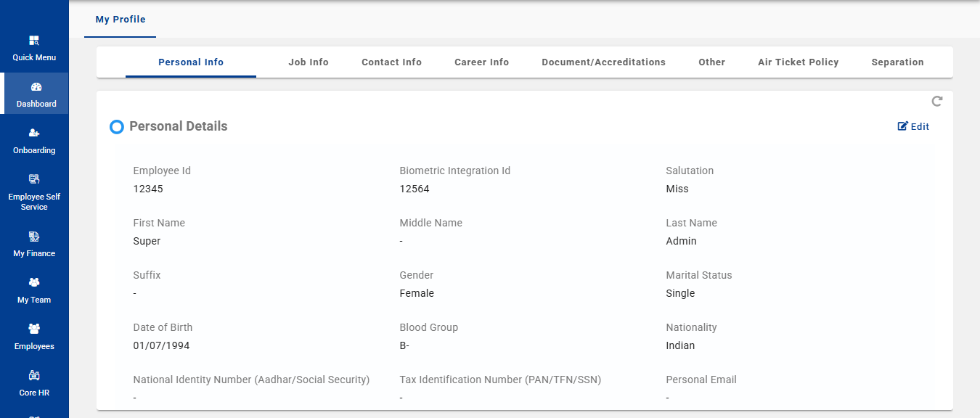Viewport: 980px width, 418px height.
Task: Open the Onboarding sidebar icon
Action: click(x=34, y=134)
